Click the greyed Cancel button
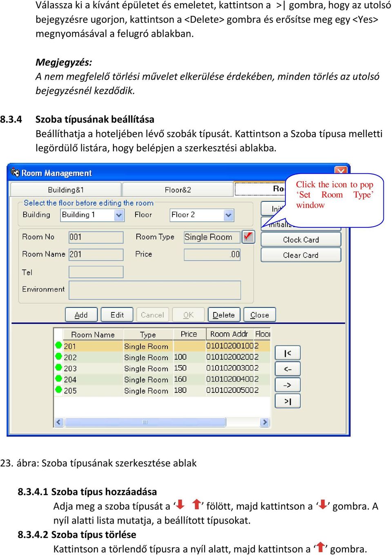The width and height of the screenshot is (392, 555). click(152, 315)
